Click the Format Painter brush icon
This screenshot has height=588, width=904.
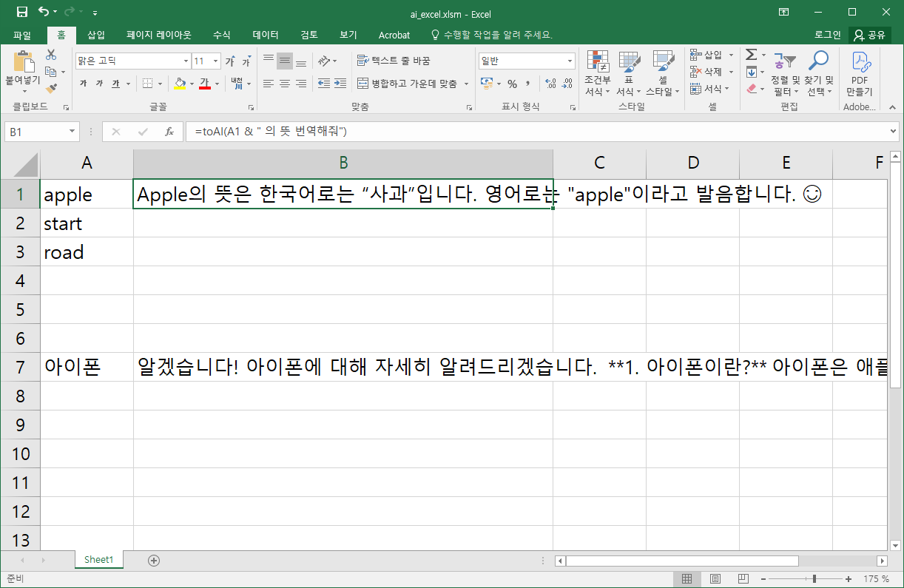pos(51,88)
